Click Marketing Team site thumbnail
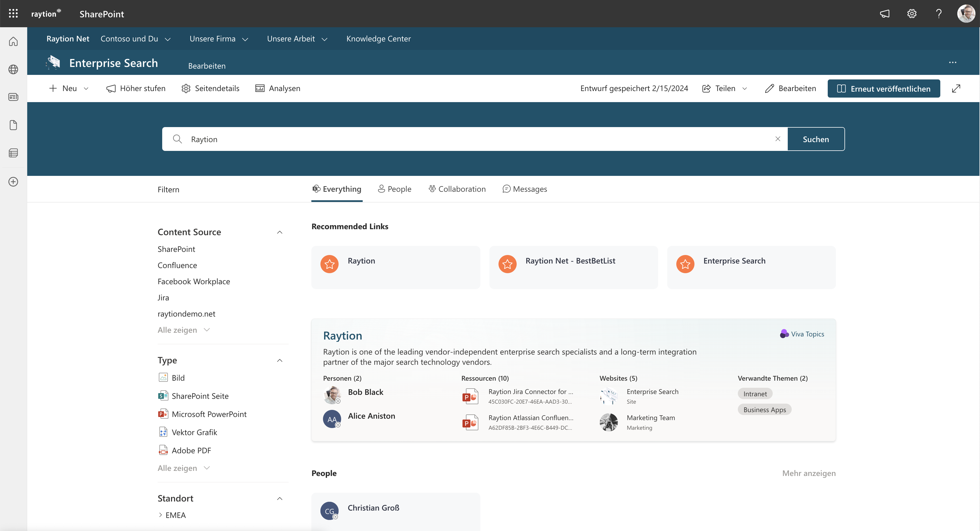 (609, 422)
